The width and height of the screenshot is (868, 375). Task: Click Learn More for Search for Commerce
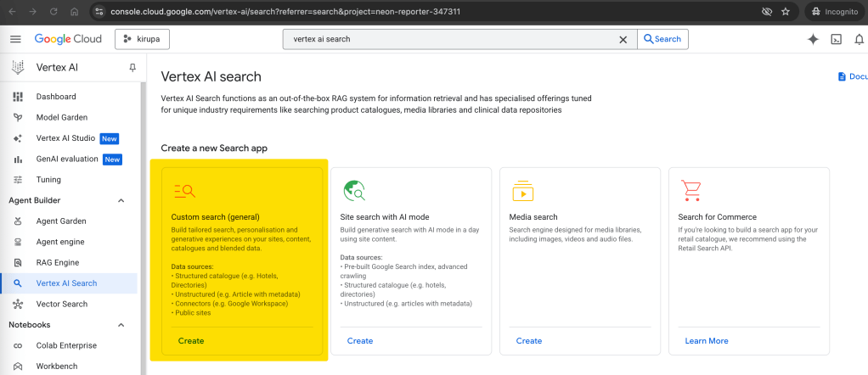point(707,340)
